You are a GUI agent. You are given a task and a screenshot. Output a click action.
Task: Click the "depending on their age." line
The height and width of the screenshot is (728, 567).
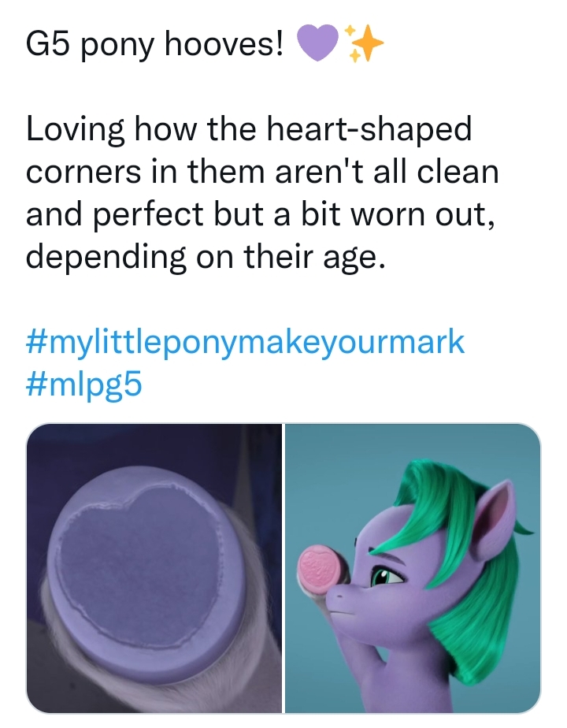(x=206, y=256)
